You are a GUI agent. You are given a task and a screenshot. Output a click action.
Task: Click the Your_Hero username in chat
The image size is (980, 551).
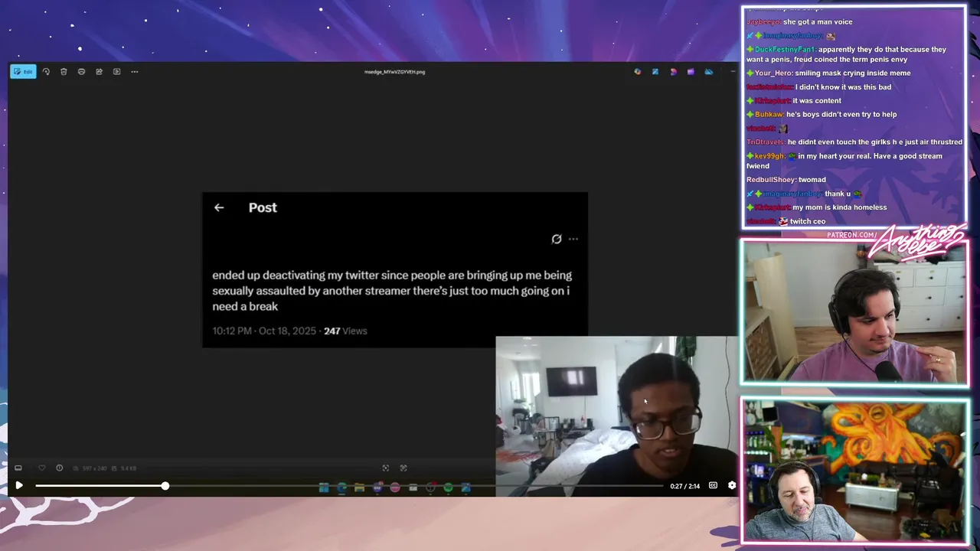coord(773,73)
